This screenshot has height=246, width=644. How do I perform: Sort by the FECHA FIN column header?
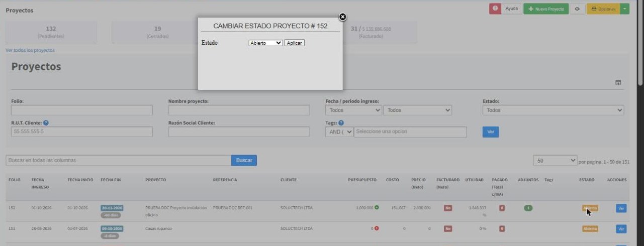(x=111, y=180)
